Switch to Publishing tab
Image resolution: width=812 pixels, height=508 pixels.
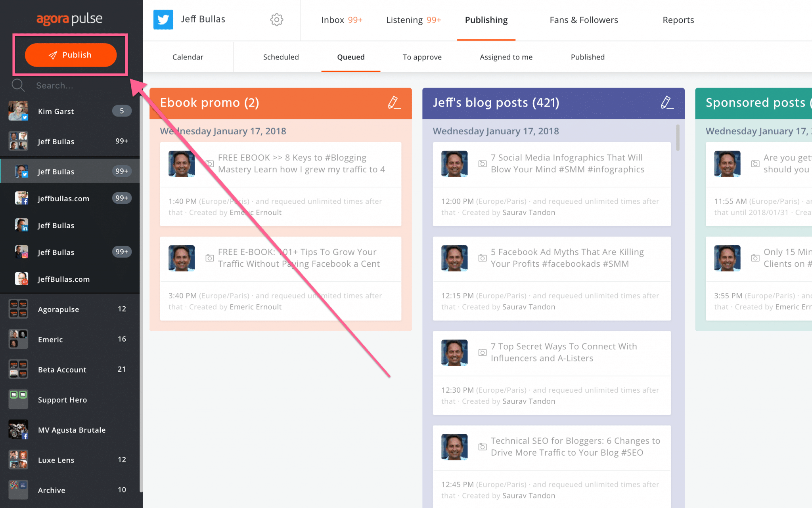pos(486,20)
